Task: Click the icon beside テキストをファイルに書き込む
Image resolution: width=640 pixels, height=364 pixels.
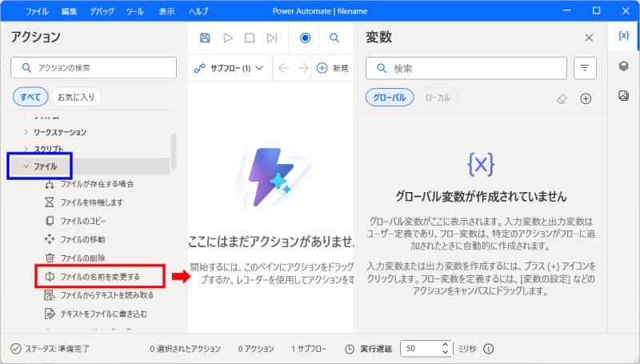Action: (50, 314)
